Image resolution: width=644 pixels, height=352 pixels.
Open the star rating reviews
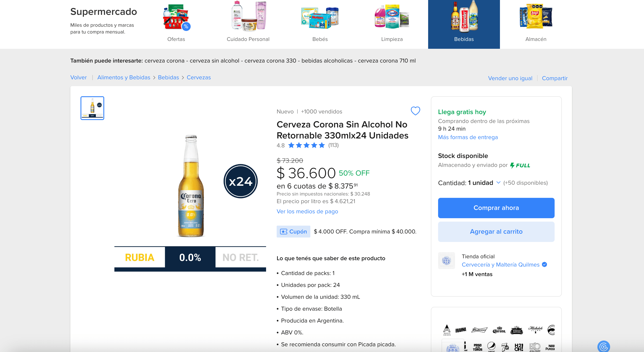(306, 145)
